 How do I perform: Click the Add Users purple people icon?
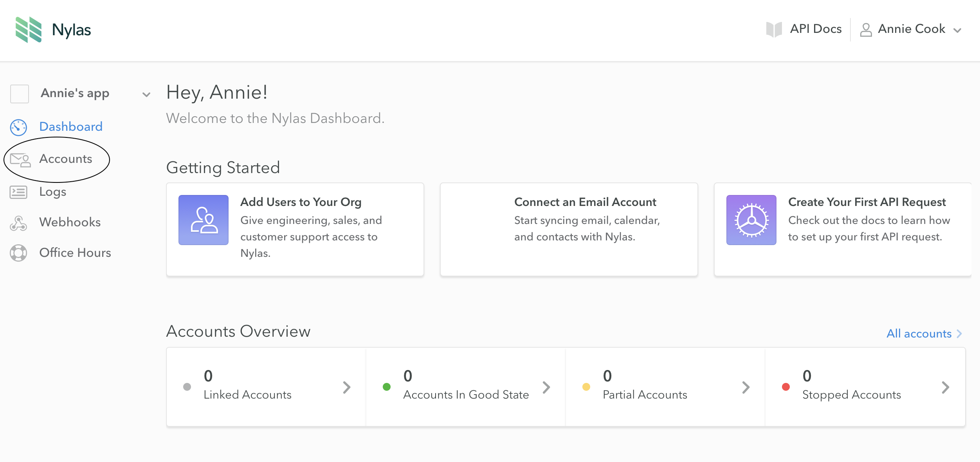pyautogui.click(x=204, y=220)
